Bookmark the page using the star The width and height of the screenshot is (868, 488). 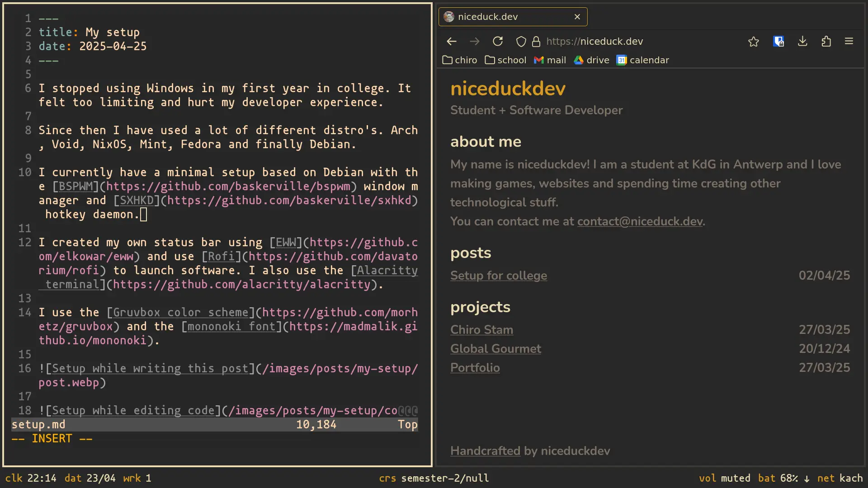[x=754, y=41]
